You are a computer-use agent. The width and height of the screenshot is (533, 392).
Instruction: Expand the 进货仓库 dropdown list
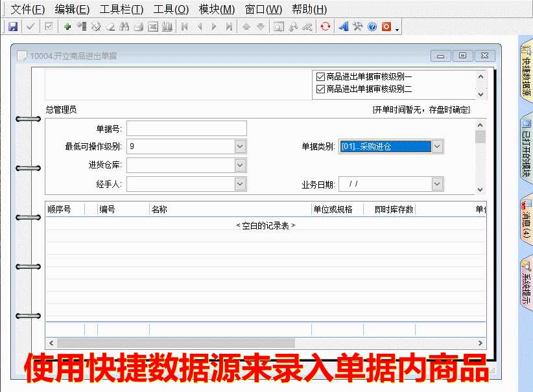tap(241, 165)
